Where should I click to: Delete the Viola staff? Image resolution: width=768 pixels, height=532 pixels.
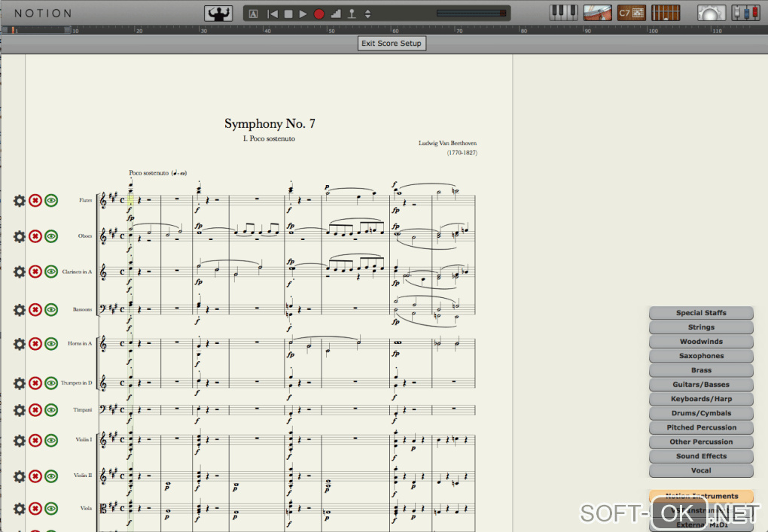pos(35,509)
